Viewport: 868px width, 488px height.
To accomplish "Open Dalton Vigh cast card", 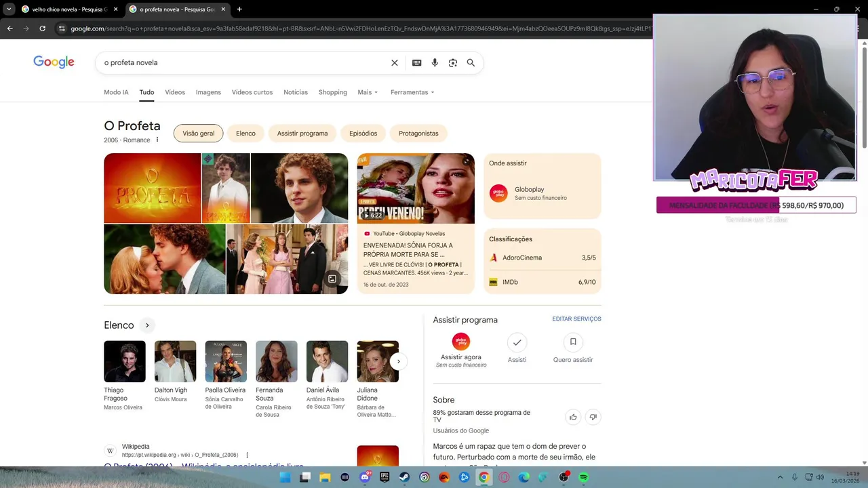I will coord(175,373).
